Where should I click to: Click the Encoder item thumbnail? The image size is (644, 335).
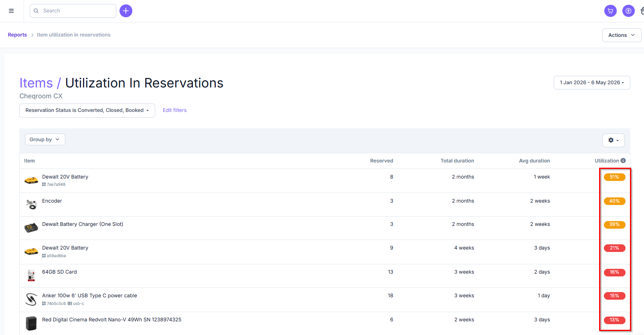pos(31,204)
